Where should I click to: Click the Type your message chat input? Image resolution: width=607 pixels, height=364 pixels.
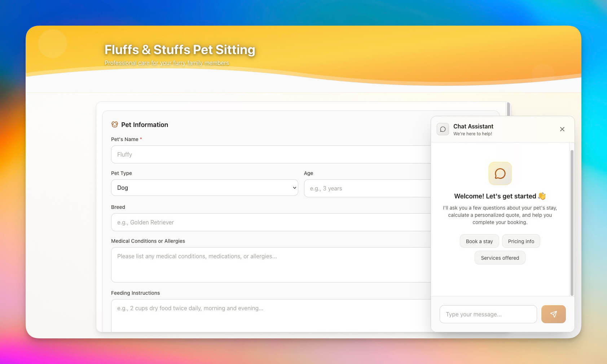pyautogui.click(x=488, y=314)
